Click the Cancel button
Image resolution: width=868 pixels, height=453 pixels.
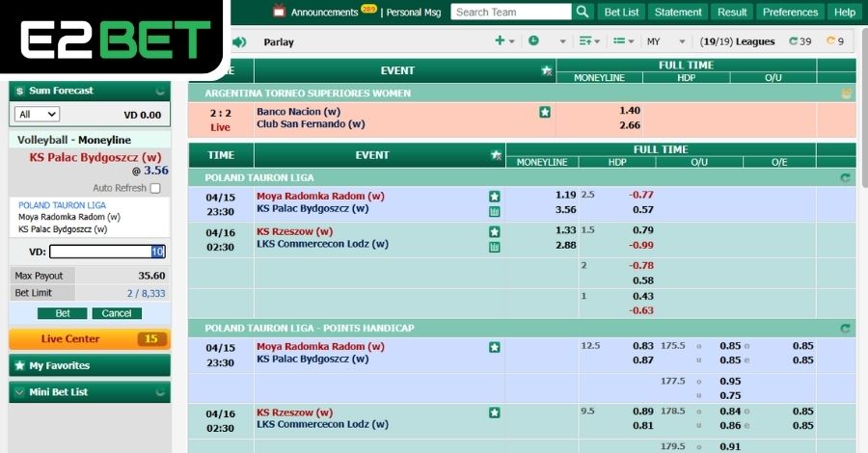(117, 313)
